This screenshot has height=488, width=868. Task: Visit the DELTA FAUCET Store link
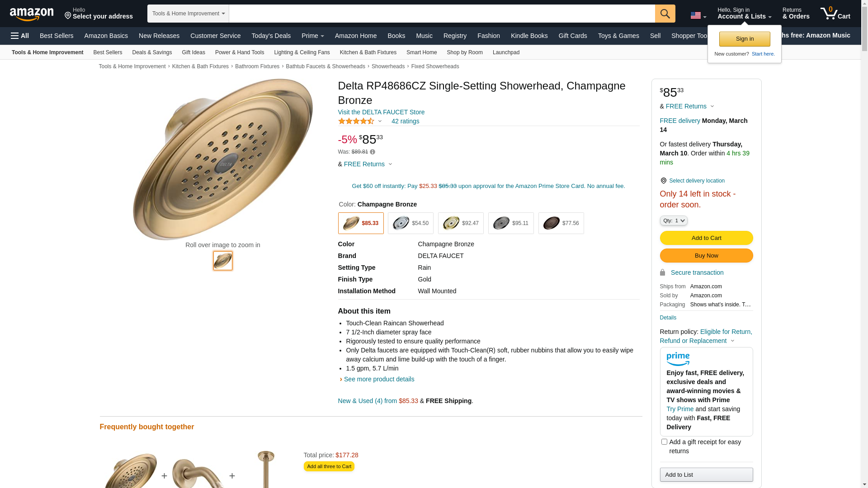[x=381, y=112]
